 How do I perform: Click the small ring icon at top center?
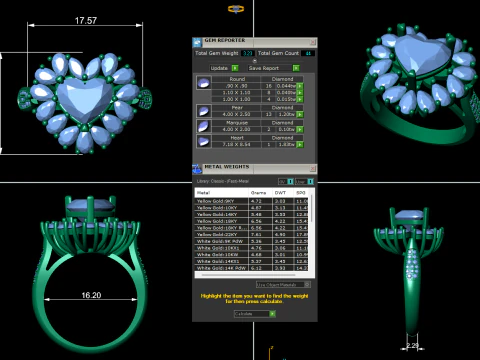click(236, 9)
